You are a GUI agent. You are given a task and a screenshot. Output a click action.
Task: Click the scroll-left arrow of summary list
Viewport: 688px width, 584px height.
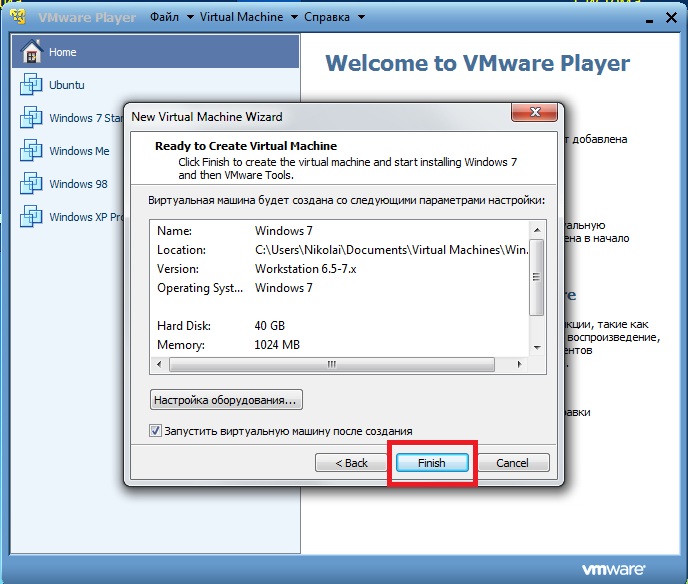[x=159, y=364]
